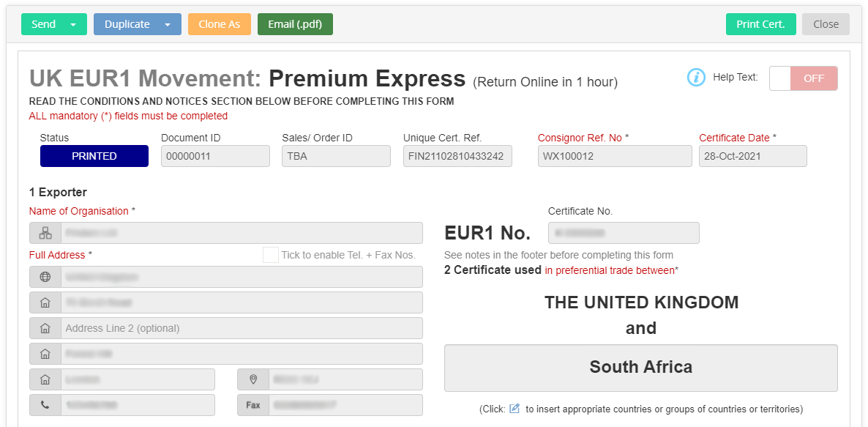The width and height of the screenshot is (868, 427).
Task: Click the Duplicate button
Action: tap(127, 24)
